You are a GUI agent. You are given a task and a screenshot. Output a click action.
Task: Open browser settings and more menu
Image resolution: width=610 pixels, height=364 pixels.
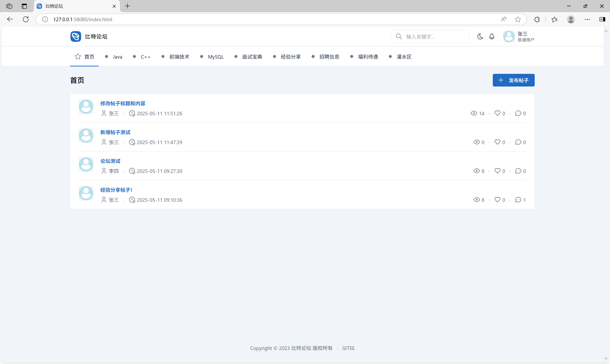[x=587, y=19]
